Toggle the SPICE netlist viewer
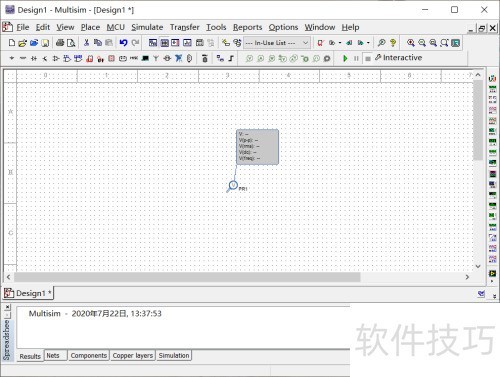This screenshot has width=500, height=377. point(175,43)
